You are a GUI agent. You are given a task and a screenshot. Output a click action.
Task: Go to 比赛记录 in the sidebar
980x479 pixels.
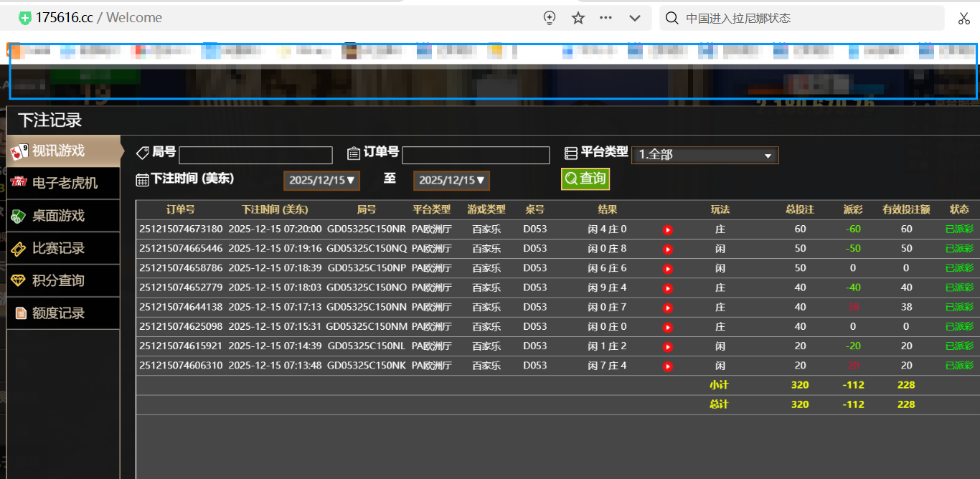(x=63, y=249)
